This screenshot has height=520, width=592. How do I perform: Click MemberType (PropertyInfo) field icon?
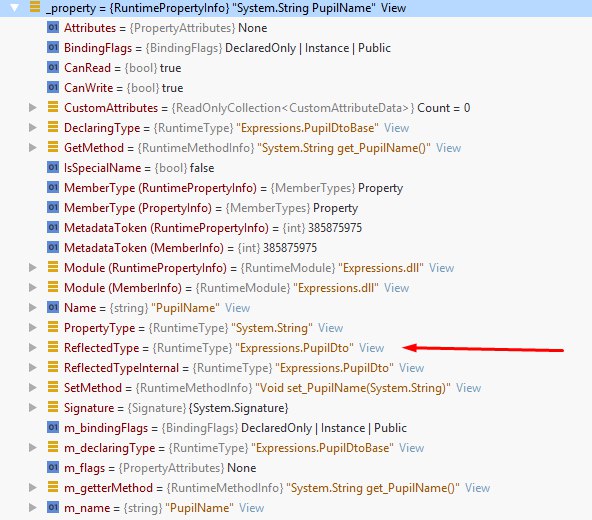coord(53,207)
